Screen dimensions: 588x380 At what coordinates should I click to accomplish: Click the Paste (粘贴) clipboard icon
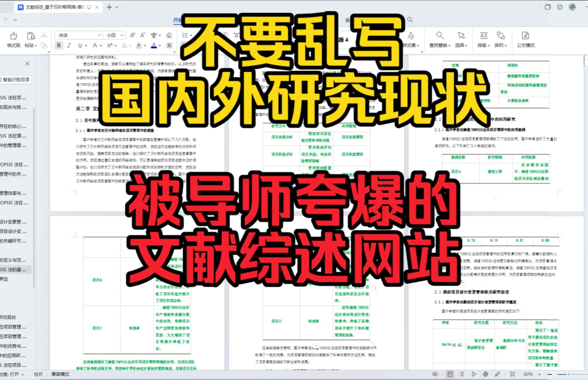[x=31, y=36]
